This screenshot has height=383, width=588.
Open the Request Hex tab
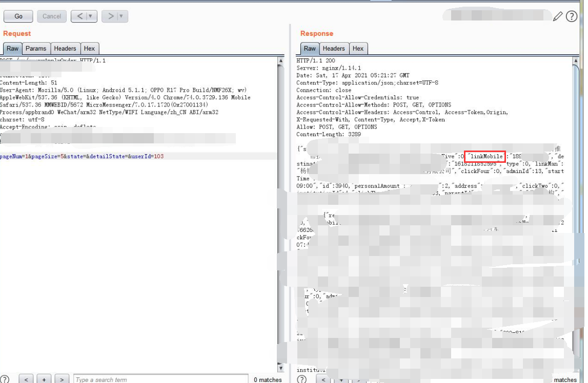(89, 48)
